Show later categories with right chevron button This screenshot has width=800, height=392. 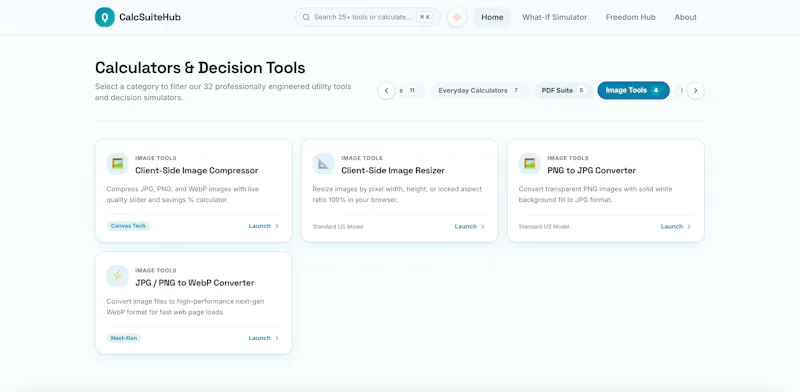point(695,91)
